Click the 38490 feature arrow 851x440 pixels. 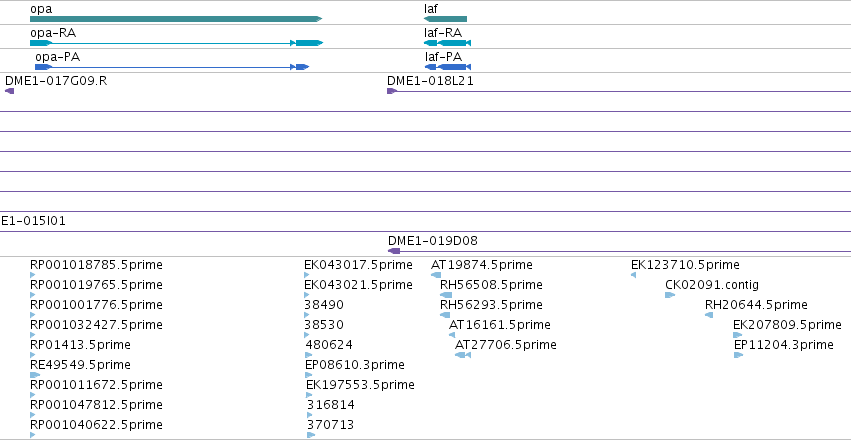(x=307, y=315)
